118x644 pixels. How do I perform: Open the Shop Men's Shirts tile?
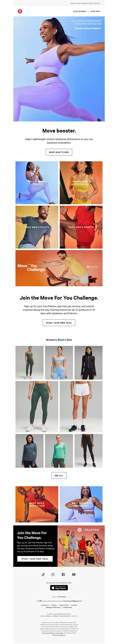tap(37, 227)
